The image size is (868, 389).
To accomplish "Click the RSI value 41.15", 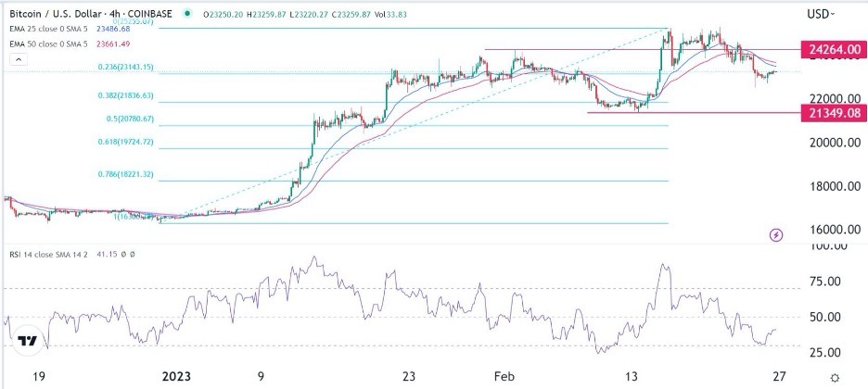I will click(108, 254).
